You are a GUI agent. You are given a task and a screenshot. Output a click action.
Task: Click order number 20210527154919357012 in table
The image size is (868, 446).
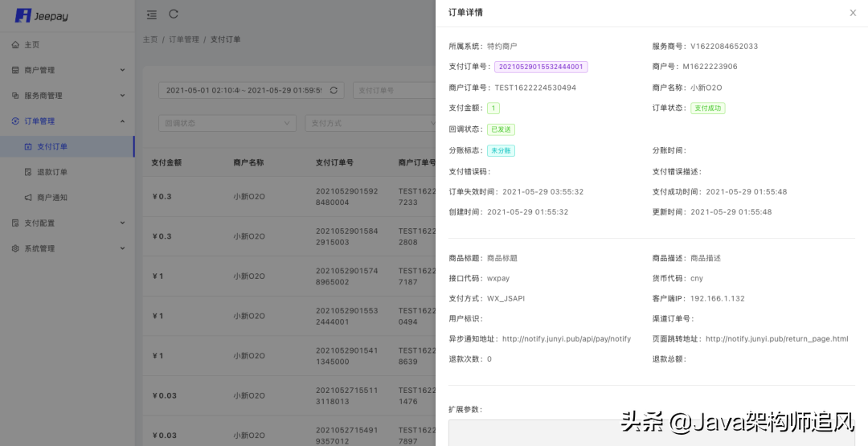[x=346, y=436]
